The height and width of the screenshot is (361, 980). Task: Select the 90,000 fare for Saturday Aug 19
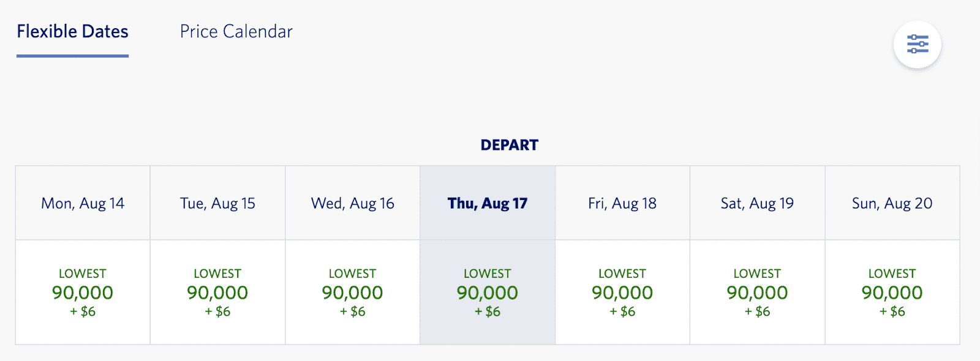pos(757,292)
